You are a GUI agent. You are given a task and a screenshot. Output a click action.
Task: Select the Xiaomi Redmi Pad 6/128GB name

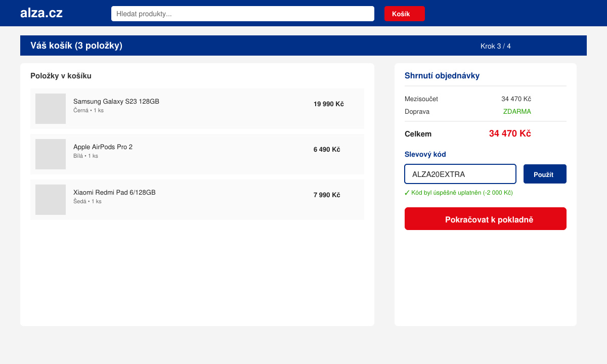pos(114,192)
